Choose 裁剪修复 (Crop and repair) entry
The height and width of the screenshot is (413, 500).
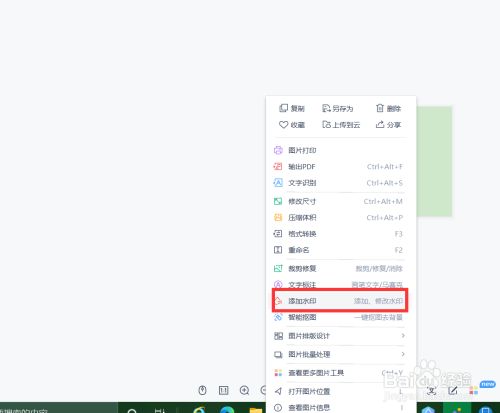tap(339, 268)
